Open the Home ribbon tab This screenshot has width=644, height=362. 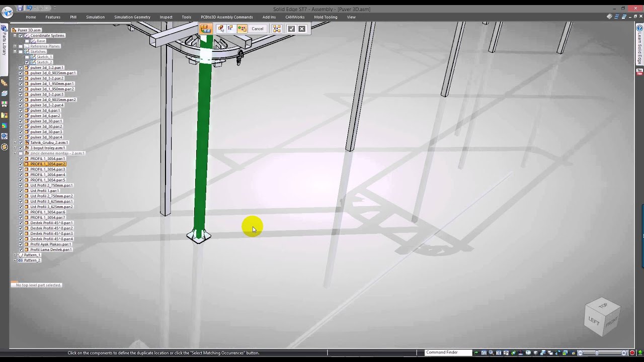tap(31, 17)
